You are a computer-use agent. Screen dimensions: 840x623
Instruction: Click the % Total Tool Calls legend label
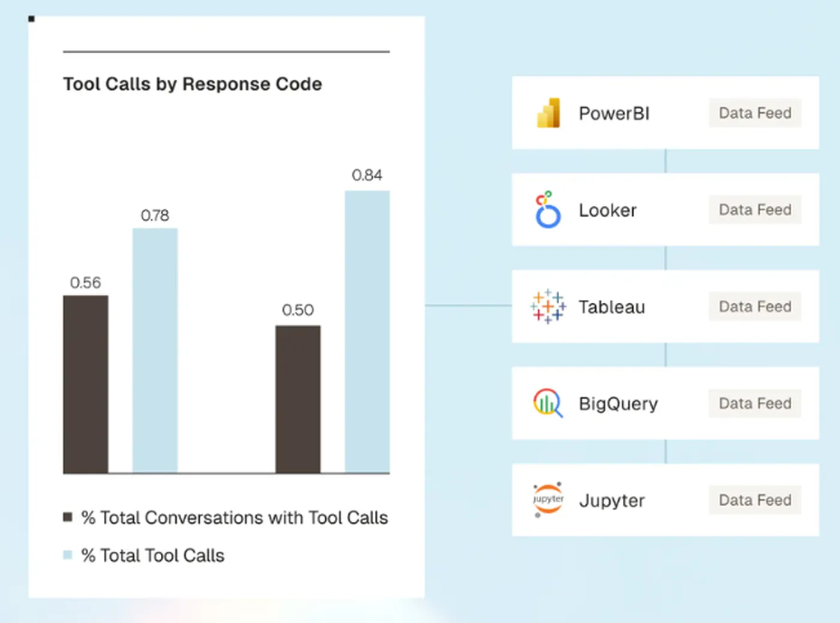(x=153, y=555)
